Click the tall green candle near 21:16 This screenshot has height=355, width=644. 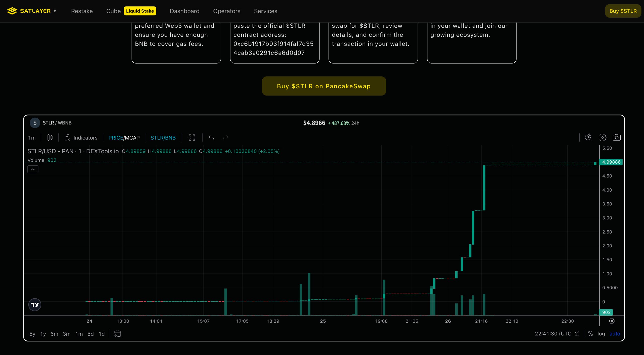pos(484,188)
